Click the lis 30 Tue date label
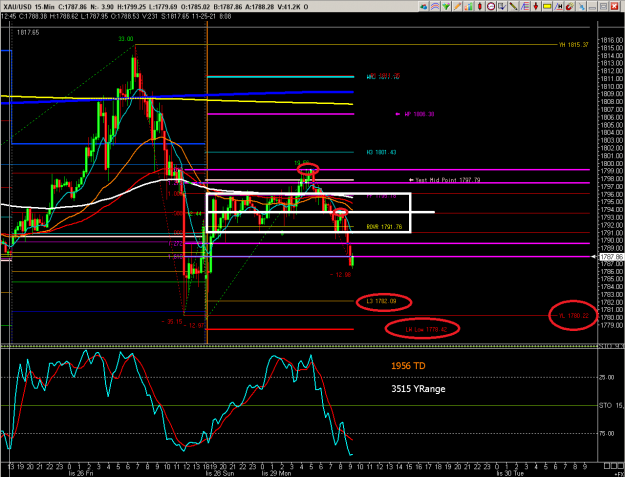This screenshot has height=477, width=625. [x=510, y=473]
